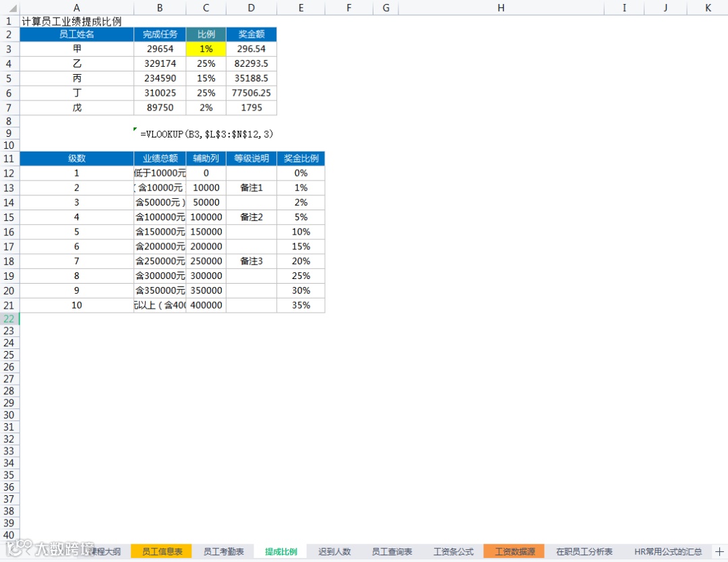This screenshot has height=562, width=728.
Task: Select column K header
Action: point(708,8)
